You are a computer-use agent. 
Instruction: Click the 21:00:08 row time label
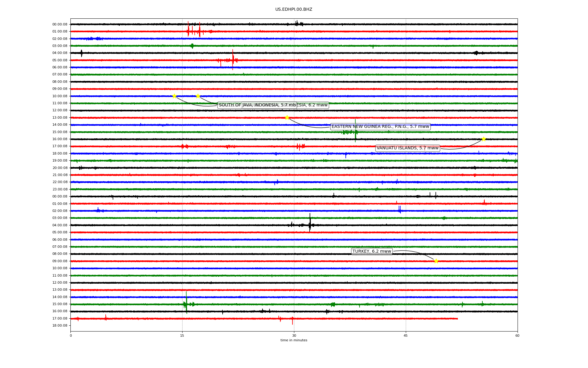60,175
